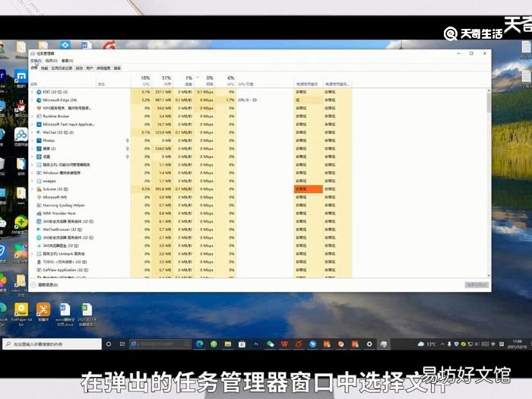Switch to the 服务 tab
The height and width of the screenshot is (399, 532).
pos(117,68)
